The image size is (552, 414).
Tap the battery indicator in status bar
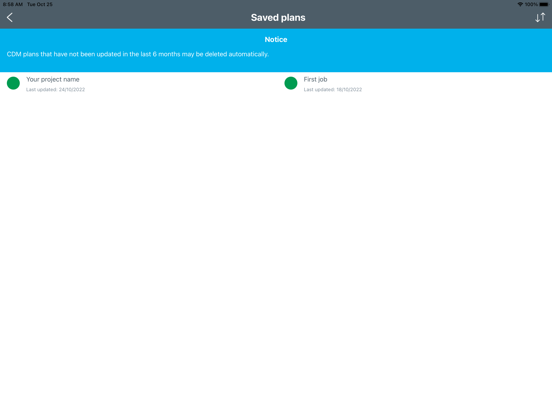[544, 4]
